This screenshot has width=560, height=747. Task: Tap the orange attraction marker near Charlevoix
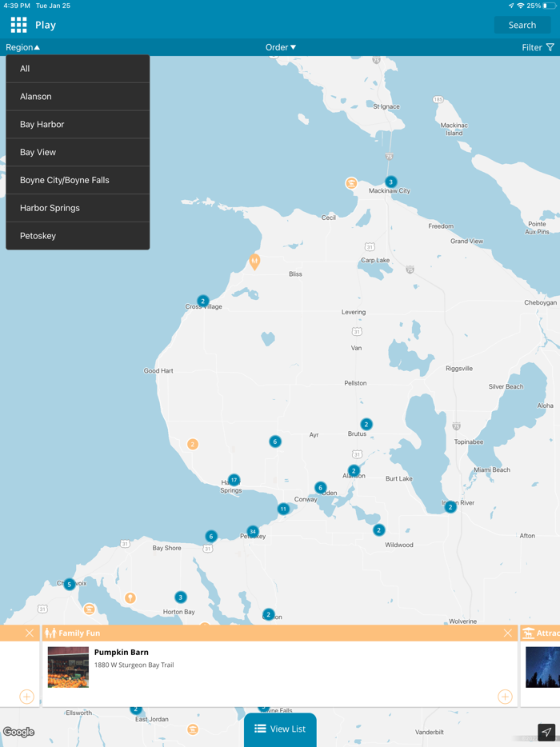click(x=89, y=609)
